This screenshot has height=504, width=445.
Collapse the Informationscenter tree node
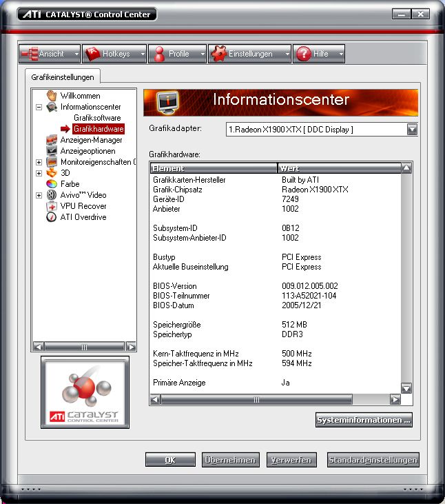(x=39, y=107)
